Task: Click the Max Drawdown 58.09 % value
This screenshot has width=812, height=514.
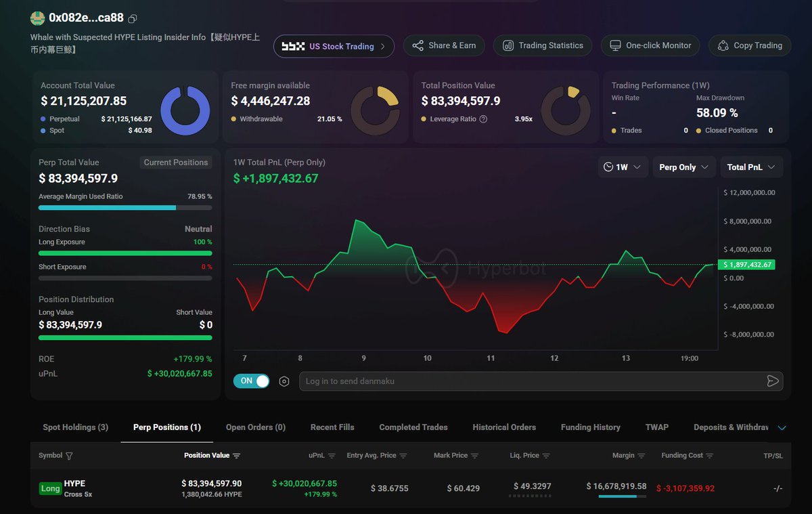Action: click(717, 113)
